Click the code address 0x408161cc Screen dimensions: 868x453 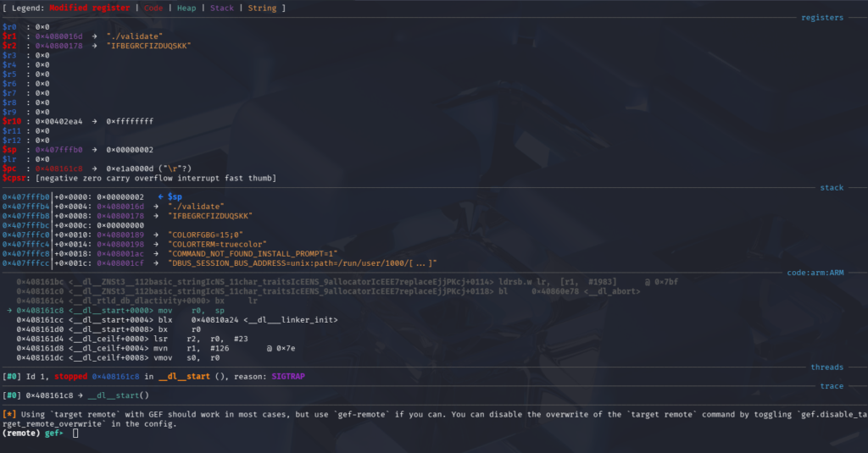pos(41,320)
